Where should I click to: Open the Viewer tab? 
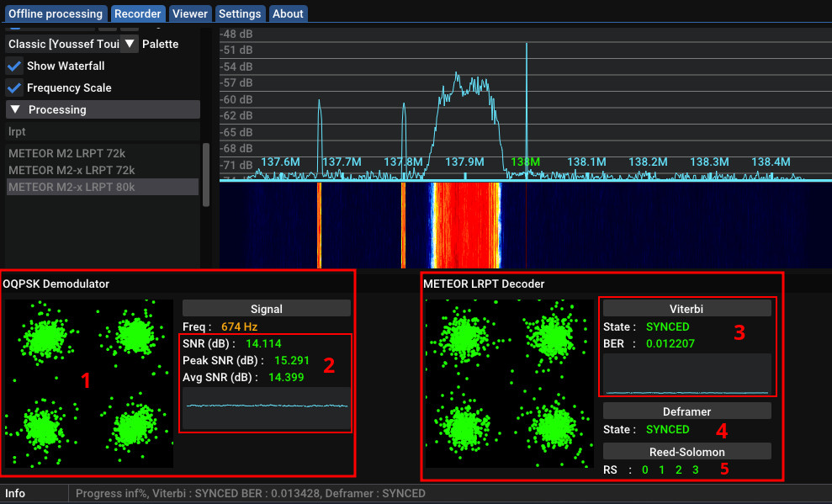point(189,13)
